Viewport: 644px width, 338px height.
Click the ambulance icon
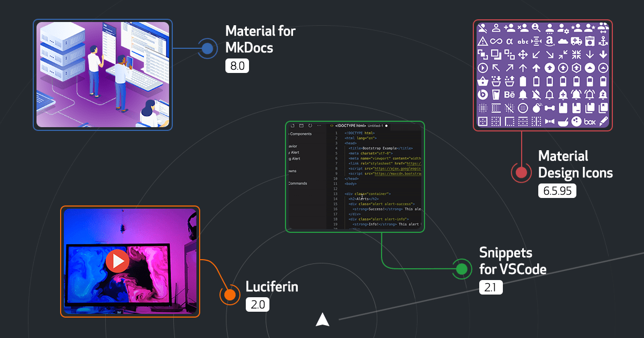pos(576,42)
